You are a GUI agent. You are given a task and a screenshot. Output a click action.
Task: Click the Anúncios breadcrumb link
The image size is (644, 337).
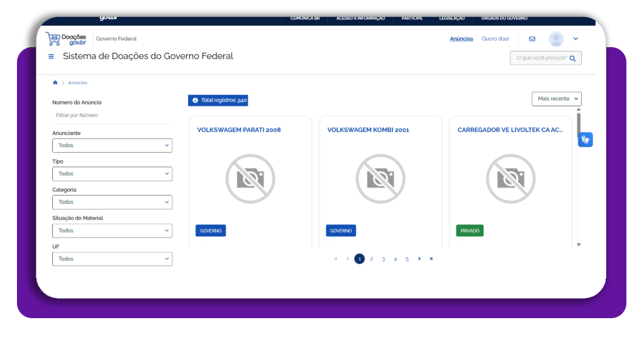77,83
